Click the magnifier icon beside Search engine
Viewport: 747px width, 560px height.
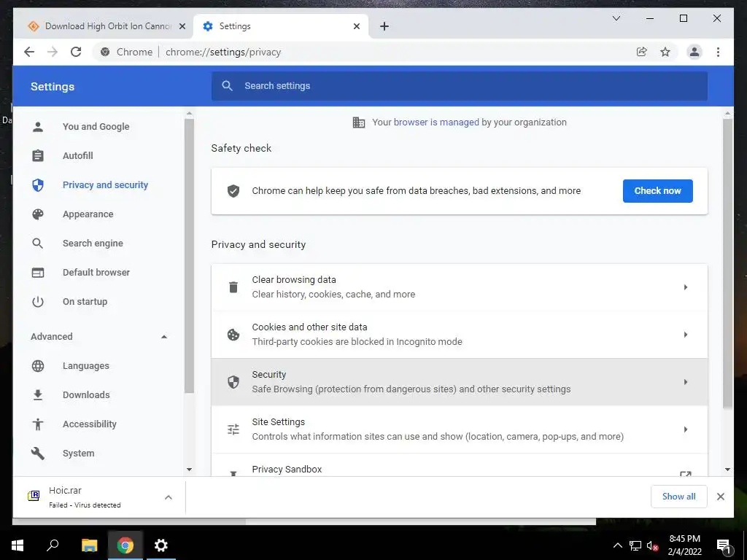pos(38,244)
